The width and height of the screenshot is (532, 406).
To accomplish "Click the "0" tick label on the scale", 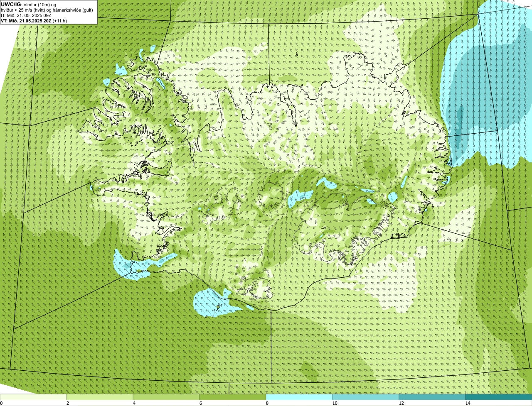I will tap(1, 403).
